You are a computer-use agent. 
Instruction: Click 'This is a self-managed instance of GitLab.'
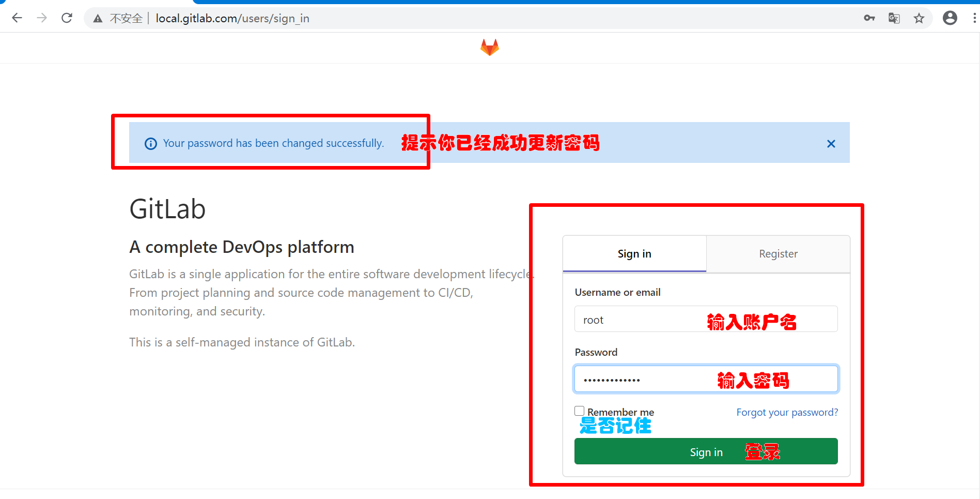coord(242,342)
